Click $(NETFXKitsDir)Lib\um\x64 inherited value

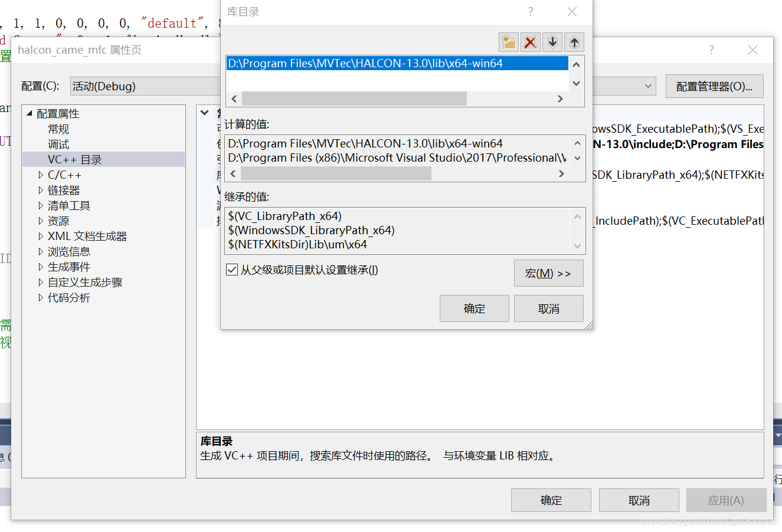(297, 244)
